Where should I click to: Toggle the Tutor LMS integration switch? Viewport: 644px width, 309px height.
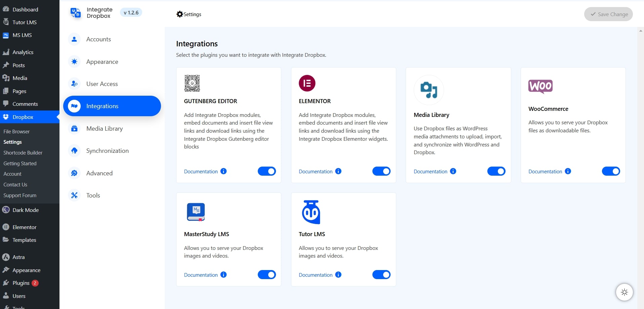381,275
